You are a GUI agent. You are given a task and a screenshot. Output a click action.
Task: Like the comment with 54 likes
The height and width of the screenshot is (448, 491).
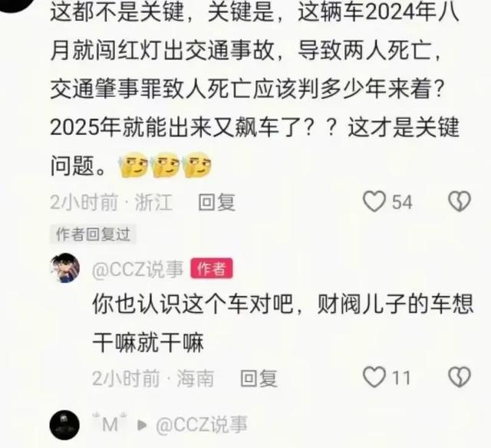(x=374, y=201)
